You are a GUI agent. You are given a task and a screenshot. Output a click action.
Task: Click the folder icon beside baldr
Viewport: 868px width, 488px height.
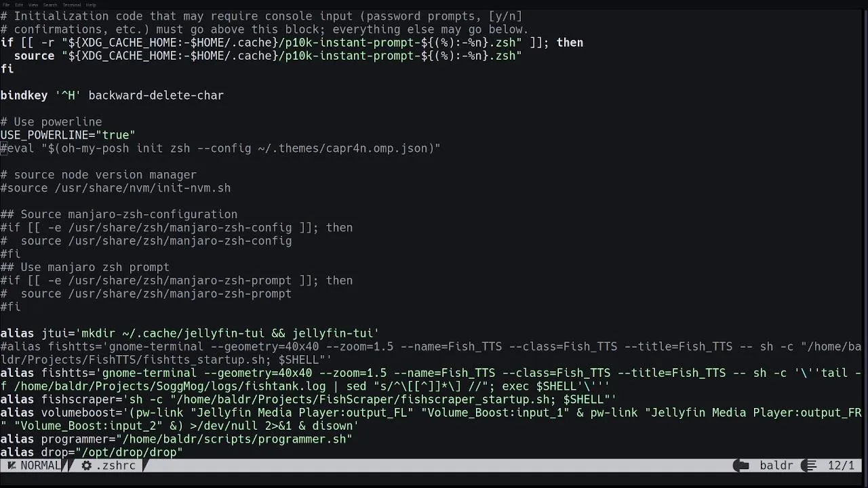(x=741, y=466)
